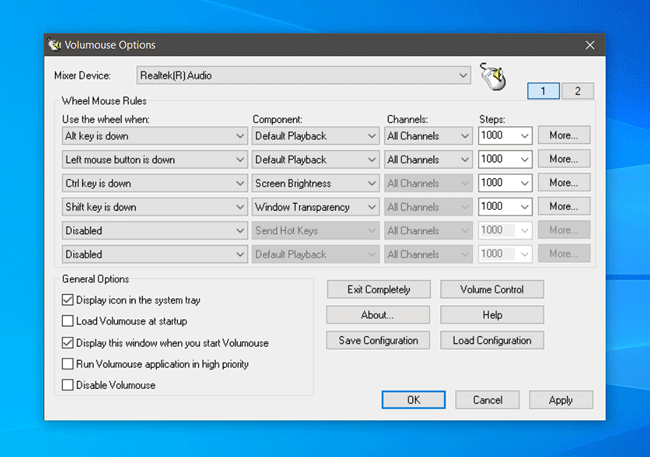Open Component dropdown in Alt key row

pyautogui.click(x=315, y=136)
